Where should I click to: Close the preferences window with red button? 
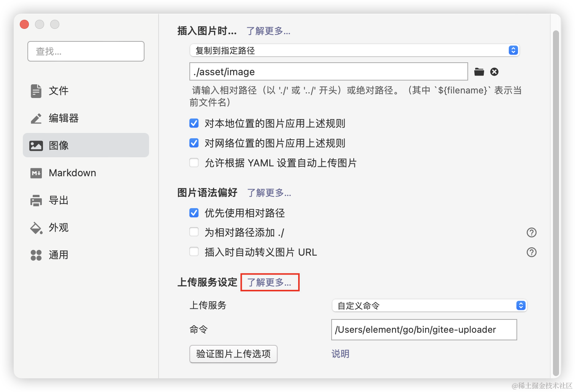[x=24, y=24]
